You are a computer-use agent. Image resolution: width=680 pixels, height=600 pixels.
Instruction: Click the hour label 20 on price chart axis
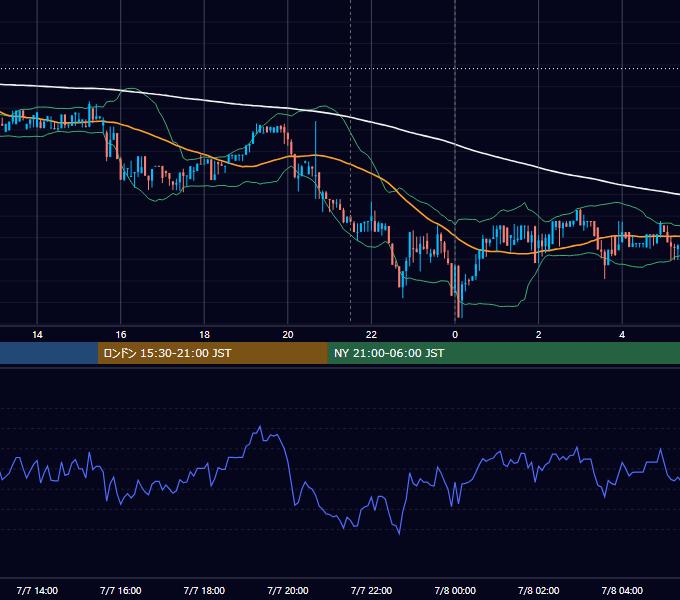(x=288, y=335)
